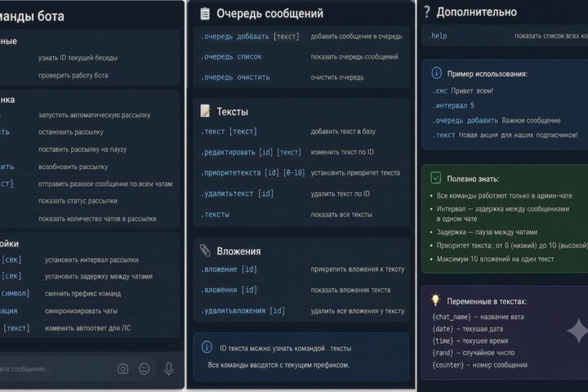
Task: Click the Переменные в текстах heading
Action: pos(487,301)
